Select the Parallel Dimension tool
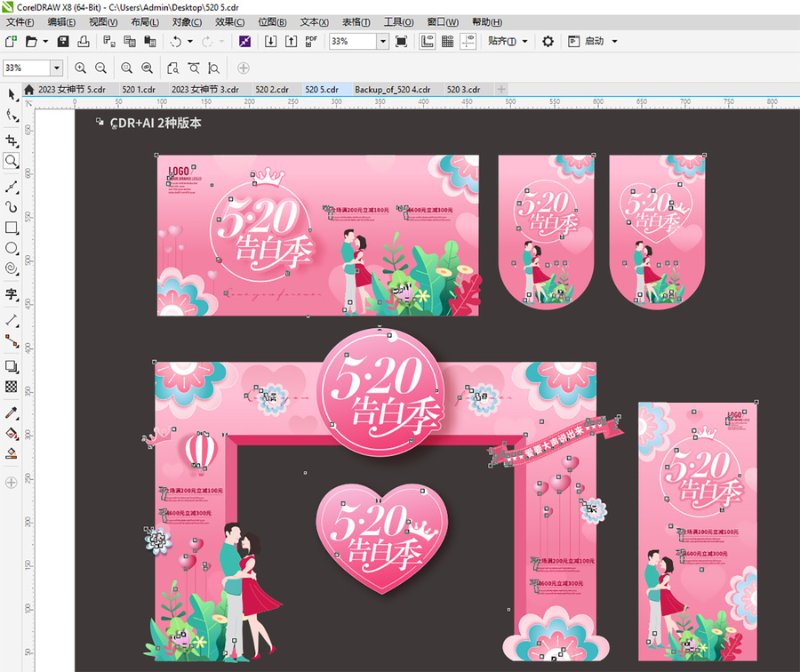This screenshot has height=672, width=800. 12,320
